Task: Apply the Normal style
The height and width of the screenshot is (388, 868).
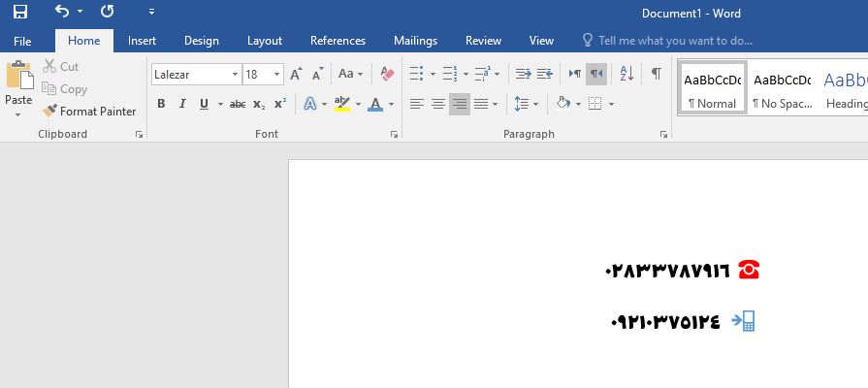Action: (713, 88)
